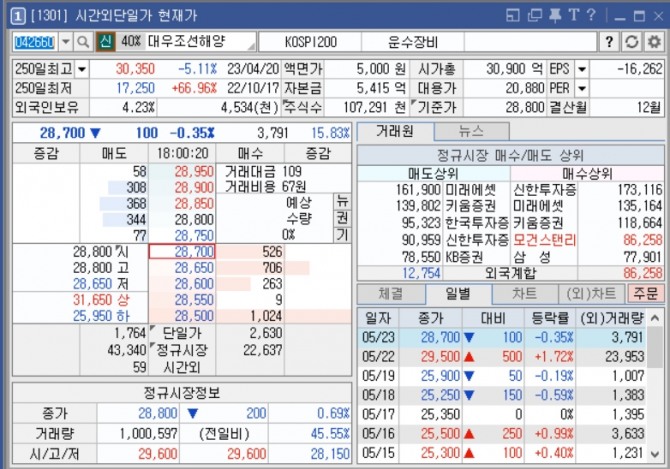Viewport: 670px width, 469px height.
Task: Click the 매도상위 column header
Action: 433,174
